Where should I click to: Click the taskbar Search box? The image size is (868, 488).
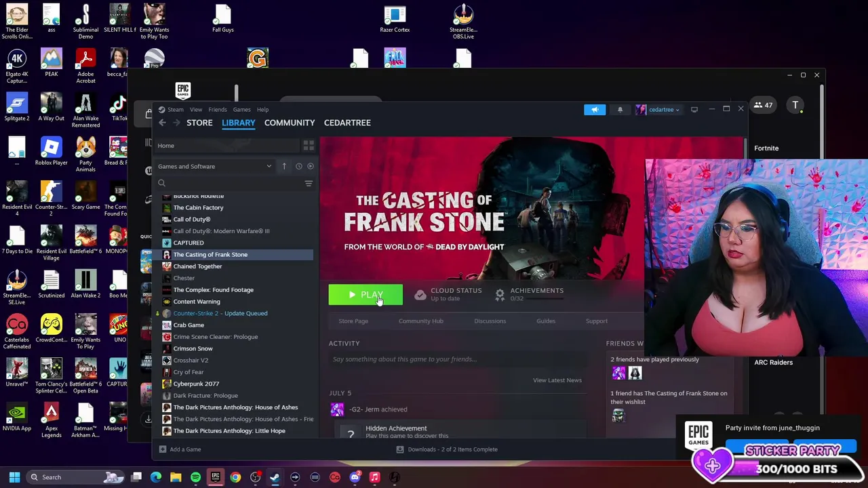click(x=75, y=477)
